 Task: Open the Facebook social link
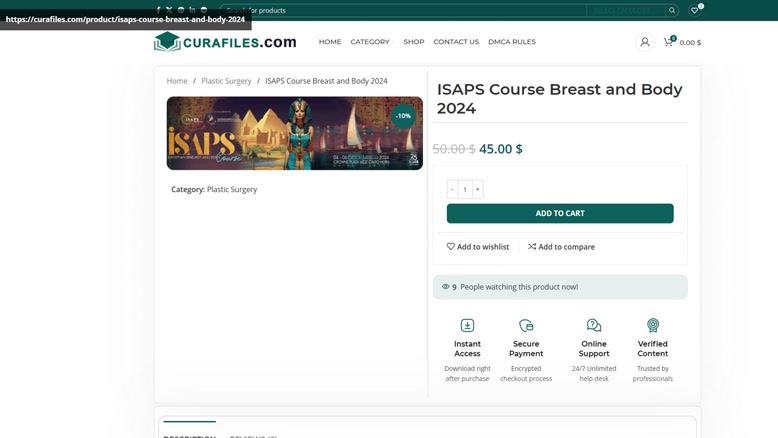point(158,10)
